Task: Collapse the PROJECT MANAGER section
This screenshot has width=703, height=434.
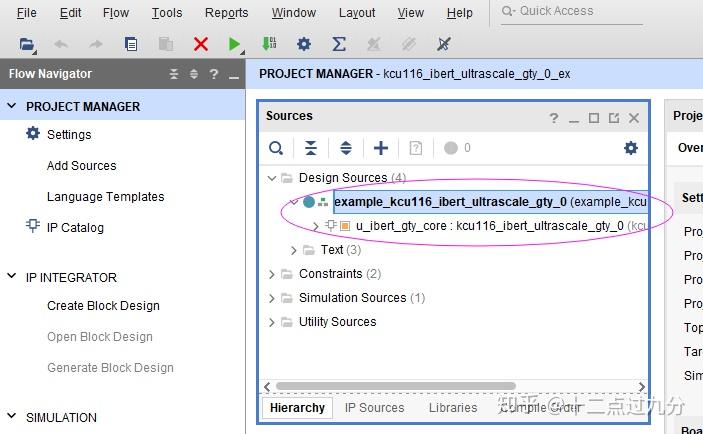Action: click(x=12, y=106)
